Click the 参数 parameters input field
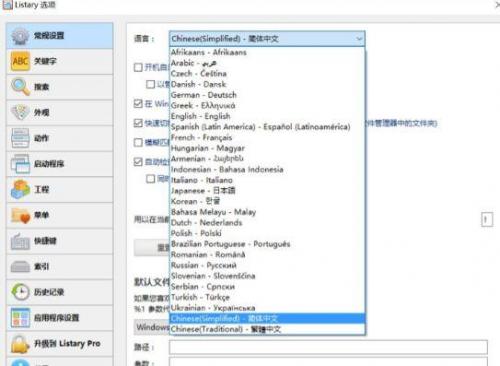The image size is (500, 366). pos(328,362)
